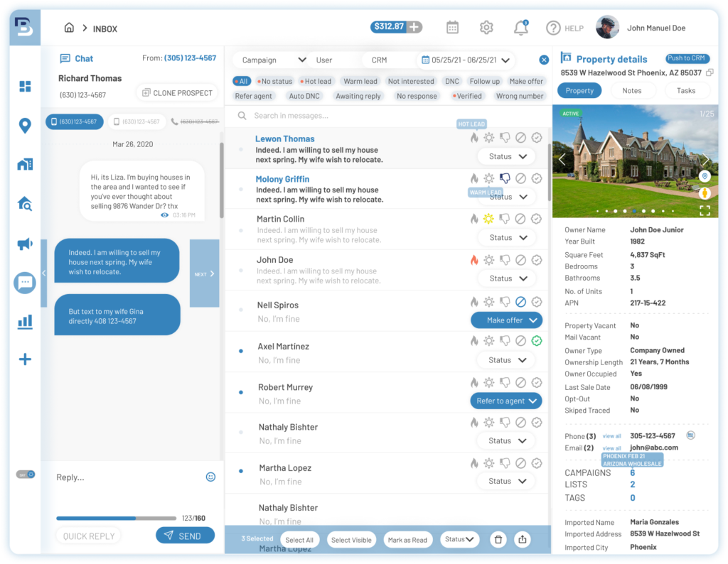Image resolution: width=728 pixels, height=564 pixels.
Task: Enable the Hot lead filter chip
Action: (x=316, y=81)
